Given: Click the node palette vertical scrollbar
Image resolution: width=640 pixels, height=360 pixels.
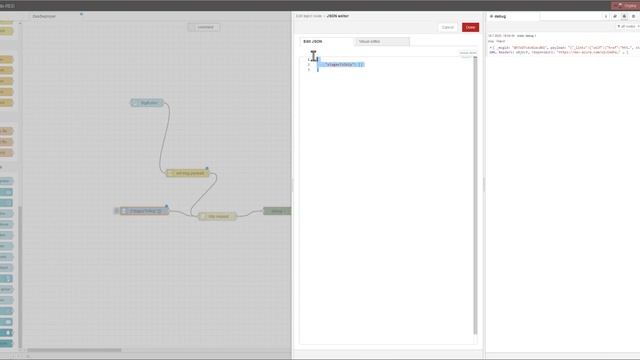Looking at the screenshot, I should tap(20, 276).
